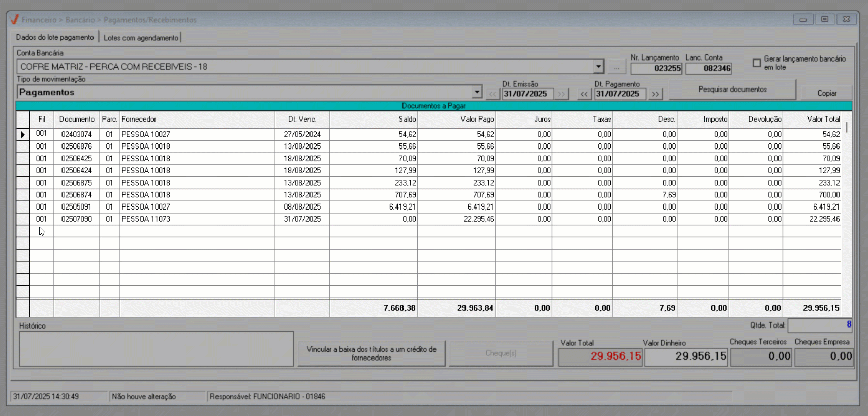Image resolution: width=868 pixels, height=416 pixels.
Task: Open the Tipo de movimentação dropdown
Action: 476,92
